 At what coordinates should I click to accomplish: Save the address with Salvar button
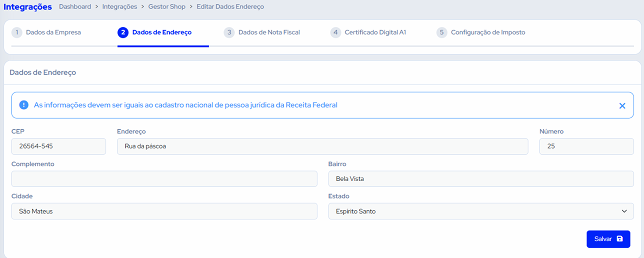point(608,239)
